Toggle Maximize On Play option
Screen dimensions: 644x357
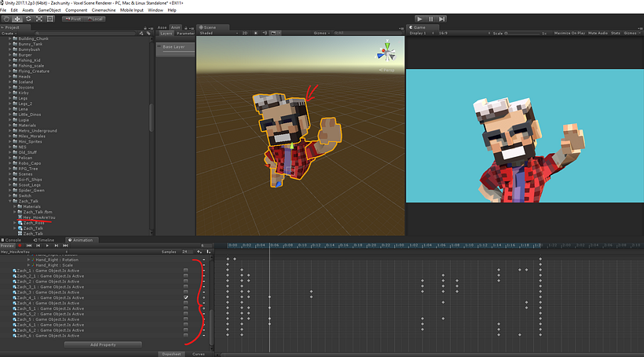[569, 33]
